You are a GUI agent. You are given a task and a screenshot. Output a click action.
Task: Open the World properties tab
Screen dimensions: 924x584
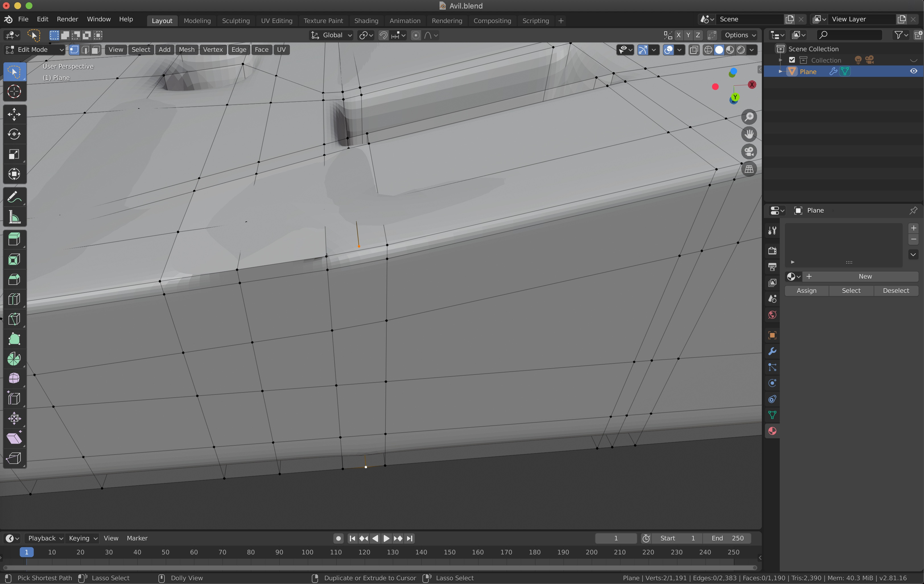coord(772,315)
